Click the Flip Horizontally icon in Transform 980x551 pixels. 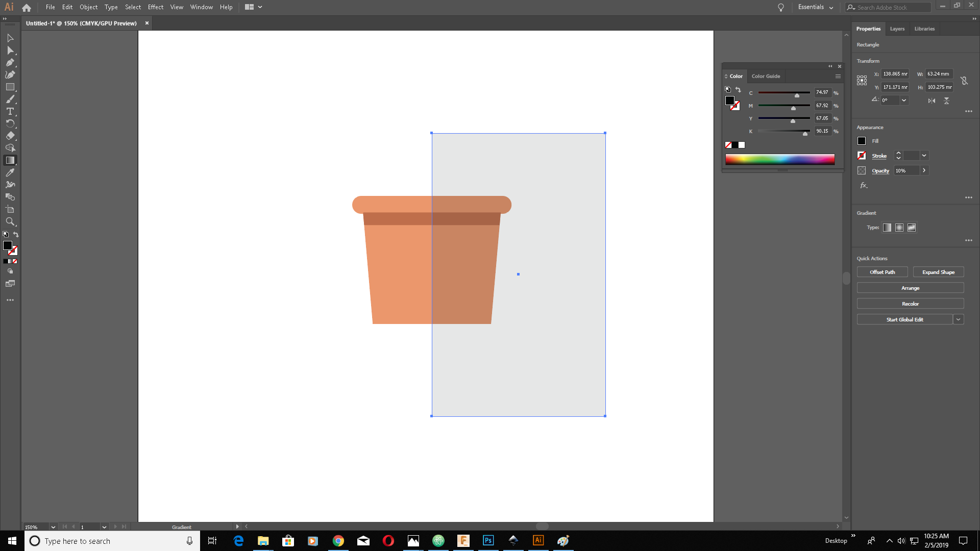click(x=932, y=101)
